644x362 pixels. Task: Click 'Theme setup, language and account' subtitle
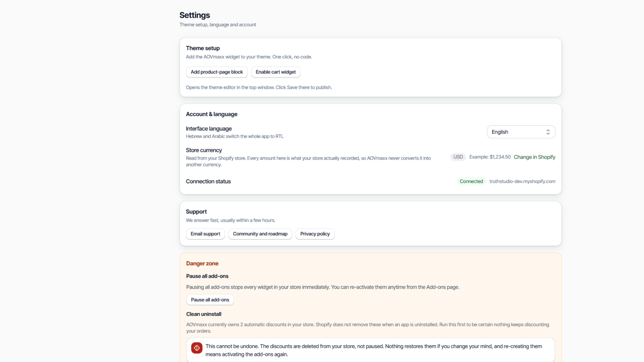[x=218, y=25]
